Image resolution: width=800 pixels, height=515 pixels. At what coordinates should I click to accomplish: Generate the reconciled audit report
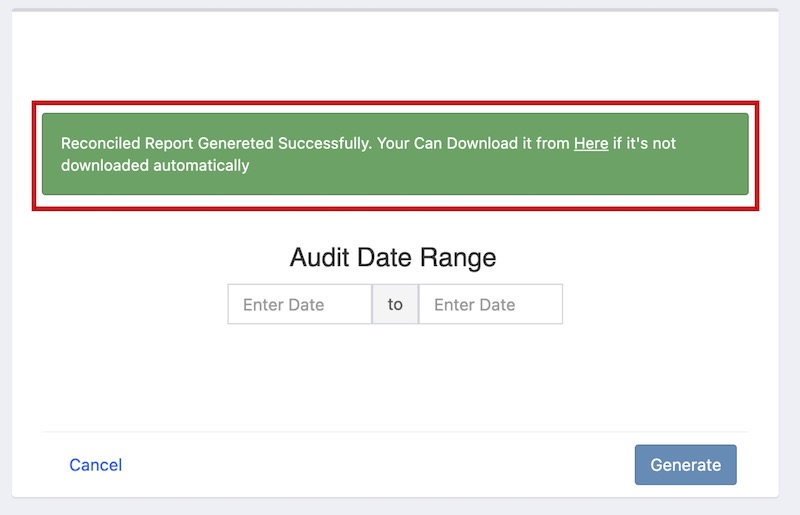(x=685, y=465)
